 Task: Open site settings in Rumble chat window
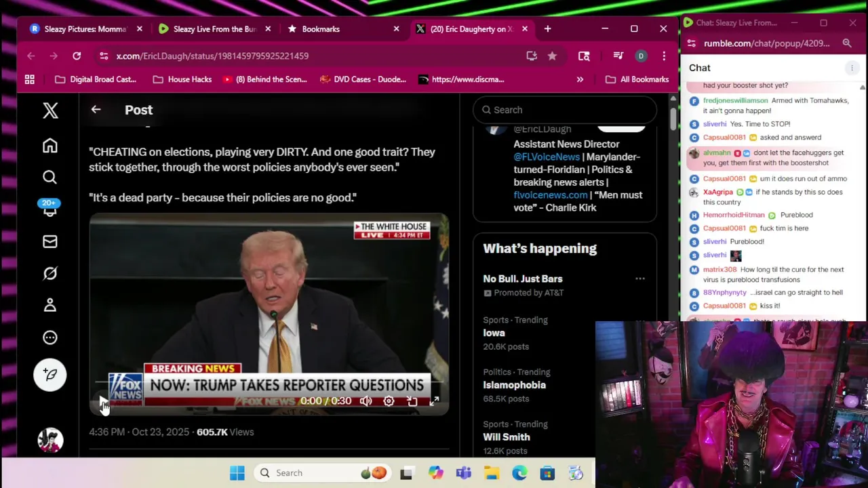691,43
